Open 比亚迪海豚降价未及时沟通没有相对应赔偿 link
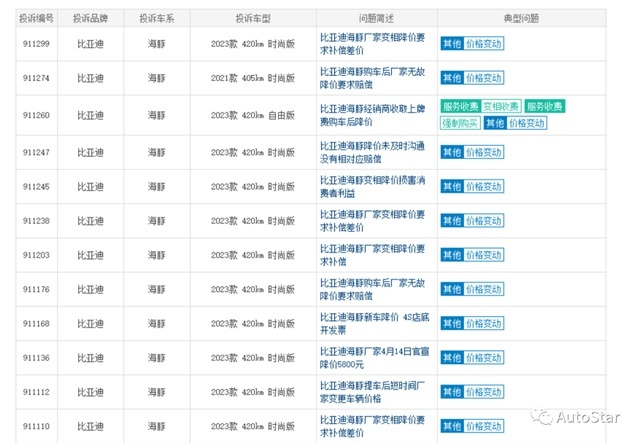The width and height of the screenshot is (640, 443). coord(372,152)
